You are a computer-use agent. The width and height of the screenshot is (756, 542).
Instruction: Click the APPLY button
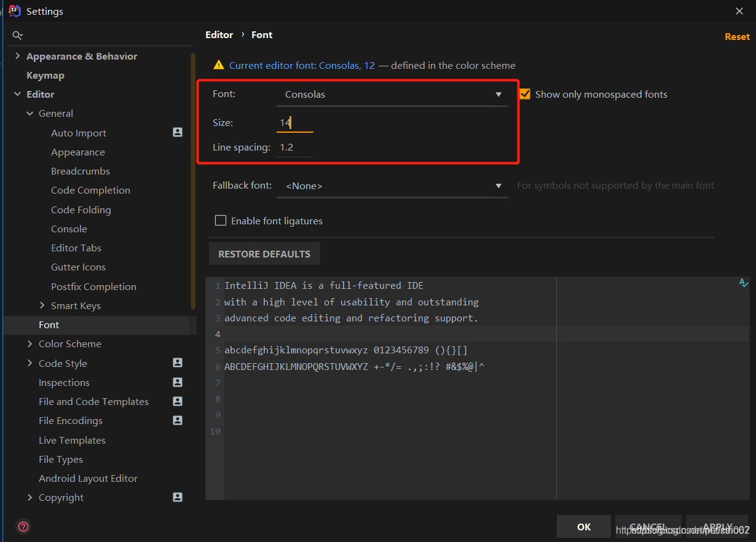(717, 527)
